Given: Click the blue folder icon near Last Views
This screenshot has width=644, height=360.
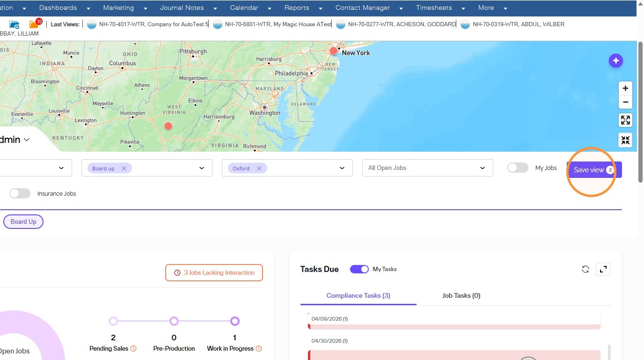Looking at the screenshot, I should click(x=15, y=24).
